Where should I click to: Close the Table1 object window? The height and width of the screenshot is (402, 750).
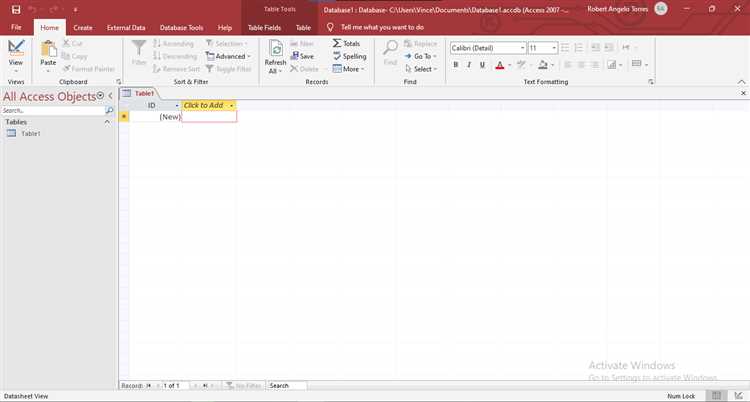(x=743, y=93)
